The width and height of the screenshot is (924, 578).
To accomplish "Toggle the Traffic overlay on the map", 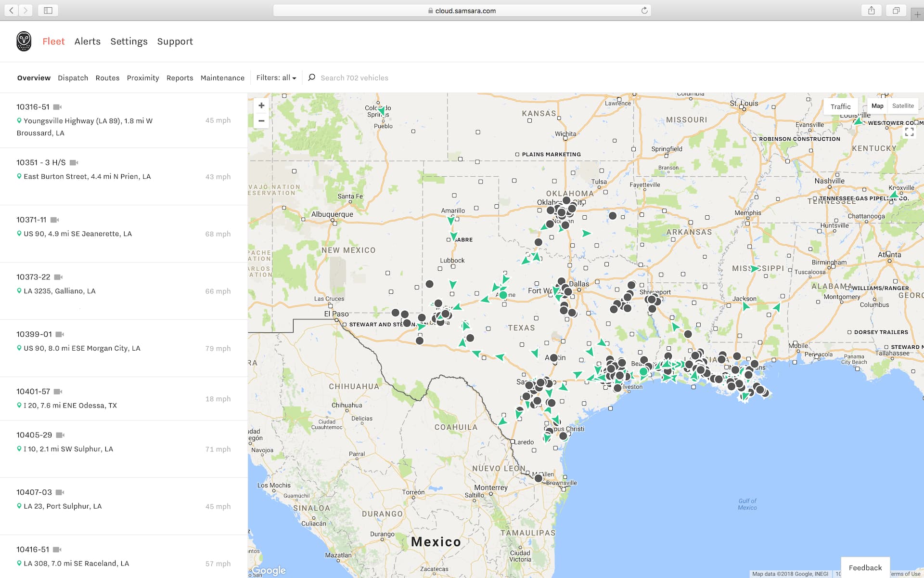I will [x=840, y=106].
